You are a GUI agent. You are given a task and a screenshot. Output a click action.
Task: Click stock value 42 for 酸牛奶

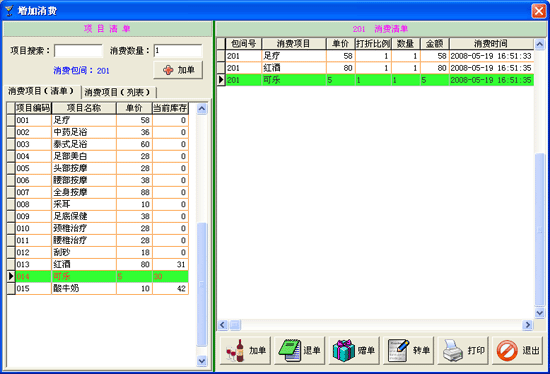(181, 288)
